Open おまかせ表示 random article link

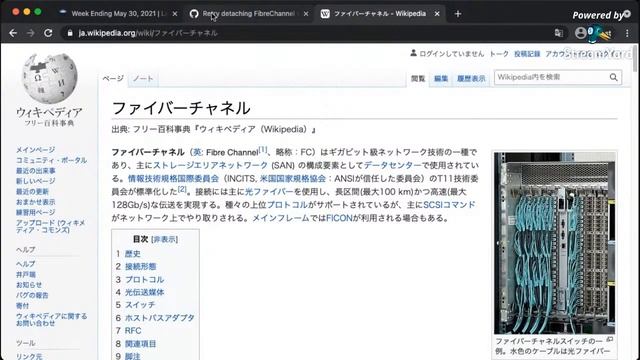coord(36,202)
